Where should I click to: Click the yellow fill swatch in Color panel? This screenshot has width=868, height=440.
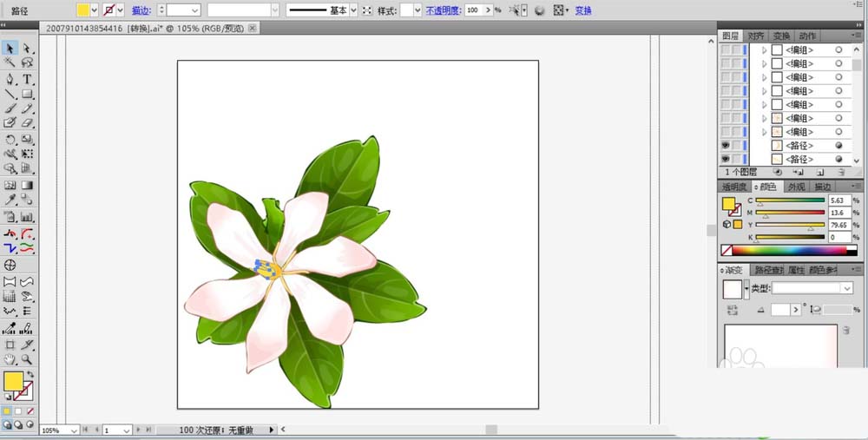coord(728,203)
